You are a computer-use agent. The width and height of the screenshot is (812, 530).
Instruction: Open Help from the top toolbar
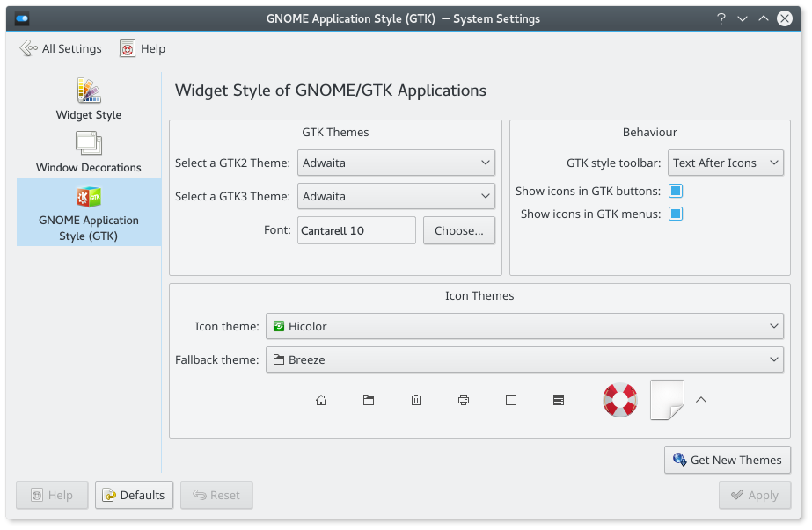pos(143,48)
